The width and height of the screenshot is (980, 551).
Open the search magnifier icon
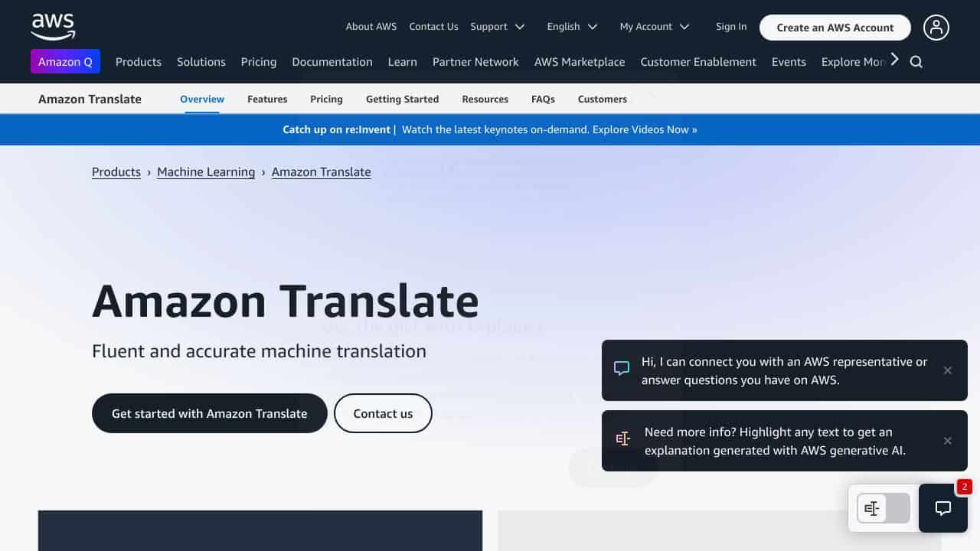(x=916, y=62)
